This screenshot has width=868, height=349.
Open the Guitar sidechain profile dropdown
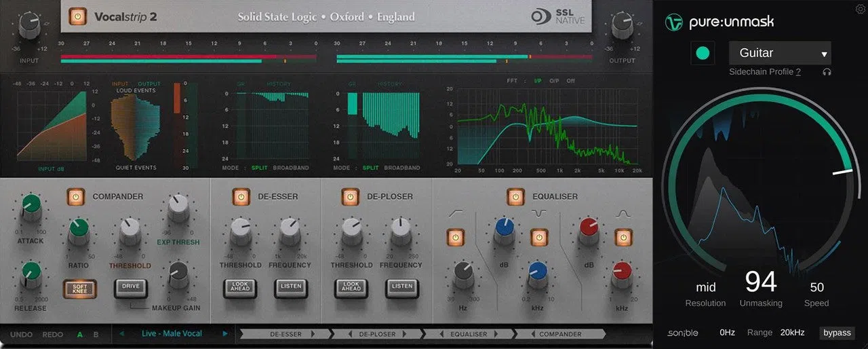780,53
